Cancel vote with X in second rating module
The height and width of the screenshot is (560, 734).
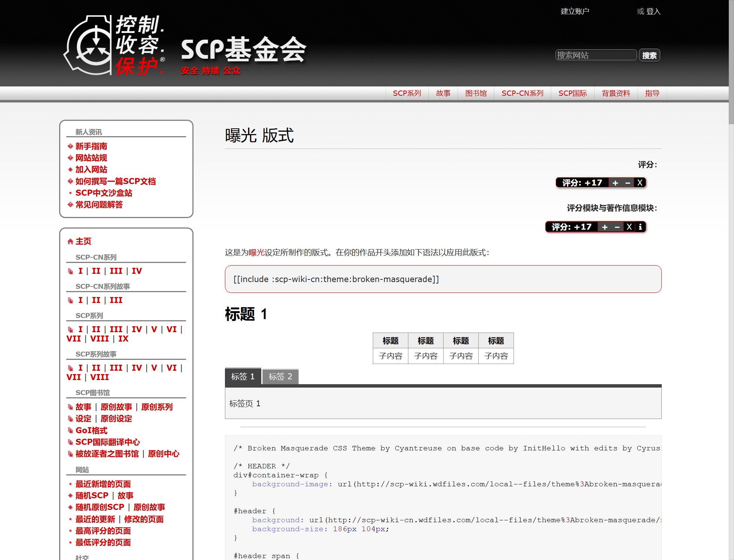629,227
